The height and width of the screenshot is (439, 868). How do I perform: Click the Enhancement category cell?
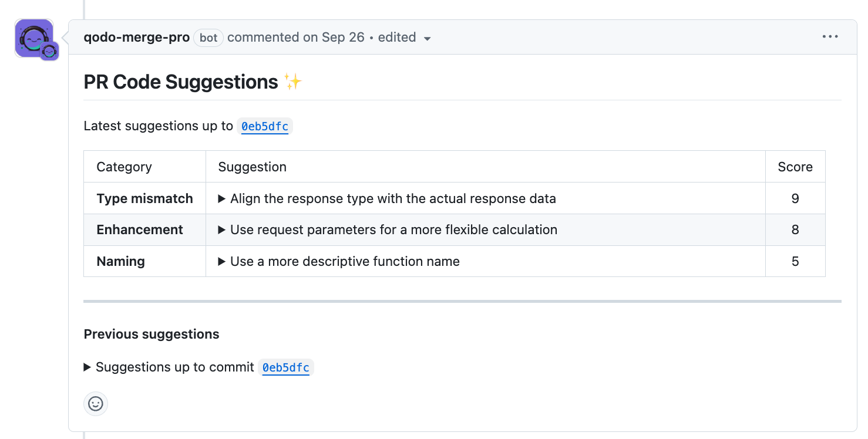click(x=140, y=230)
